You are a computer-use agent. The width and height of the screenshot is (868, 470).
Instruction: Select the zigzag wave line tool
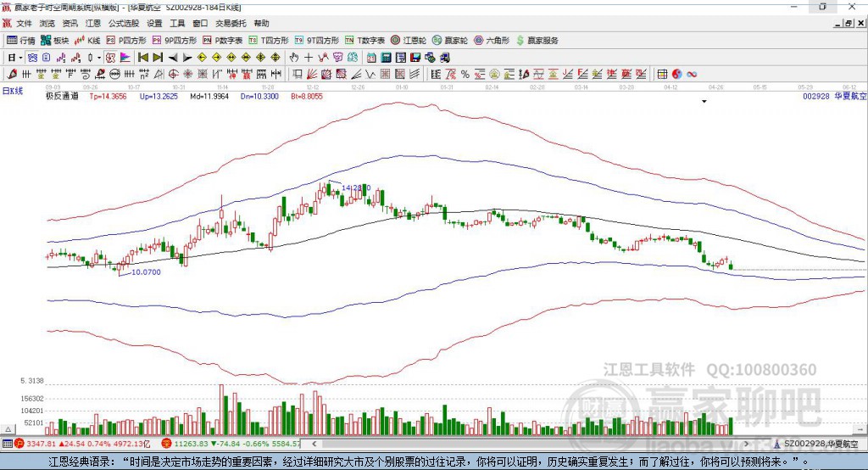tap(370, 75)
